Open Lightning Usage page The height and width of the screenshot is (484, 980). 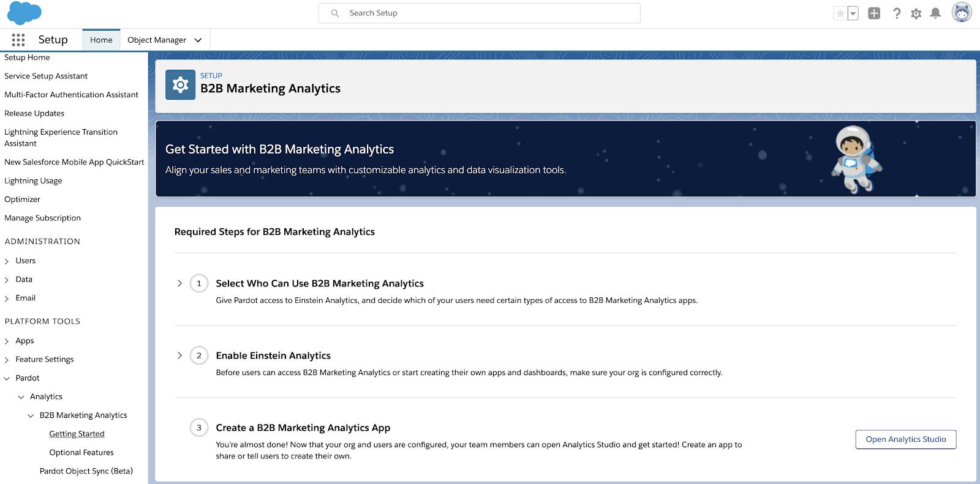33,181
